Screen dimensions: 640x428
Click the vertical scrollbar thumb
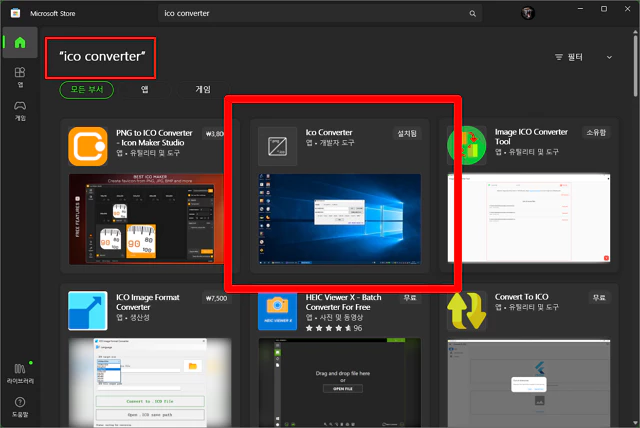[x=636, y=65]
